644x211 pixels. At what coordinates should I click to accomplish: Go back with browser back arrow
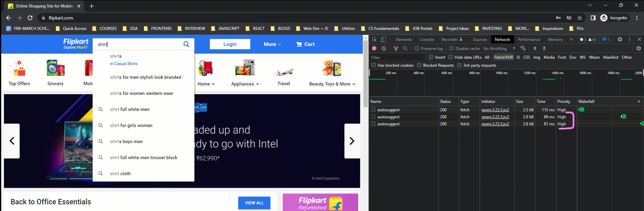(8, 18)
